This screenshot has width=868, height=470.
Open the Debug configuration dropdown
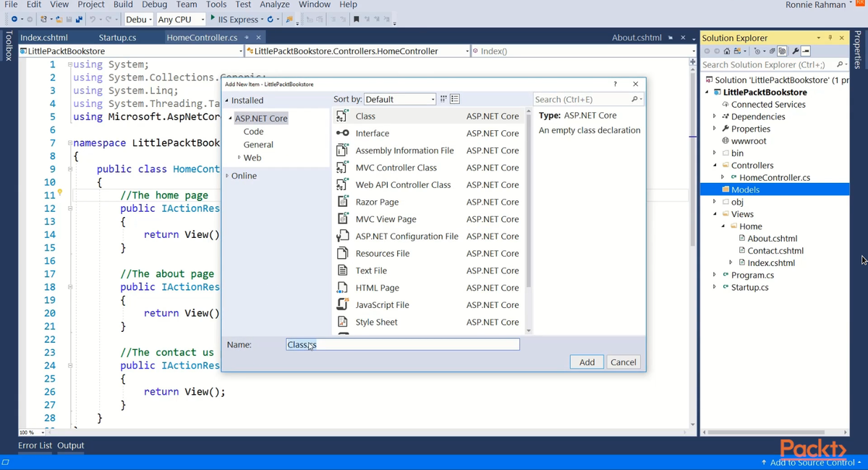click(x=139, y=20)
